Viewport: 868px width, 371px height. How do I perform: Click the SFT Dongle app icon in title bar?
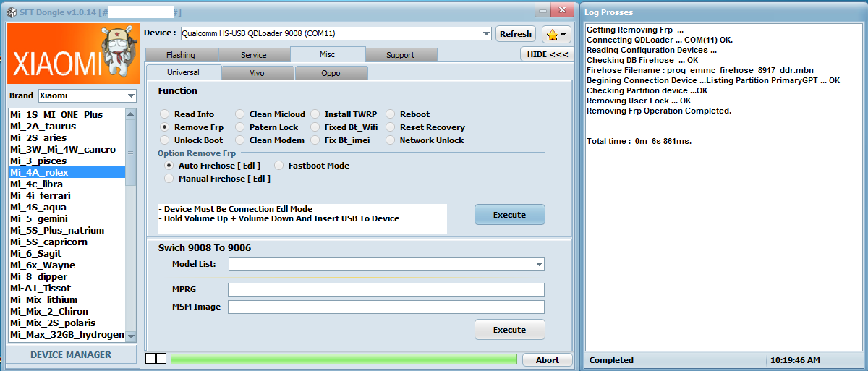12,12
